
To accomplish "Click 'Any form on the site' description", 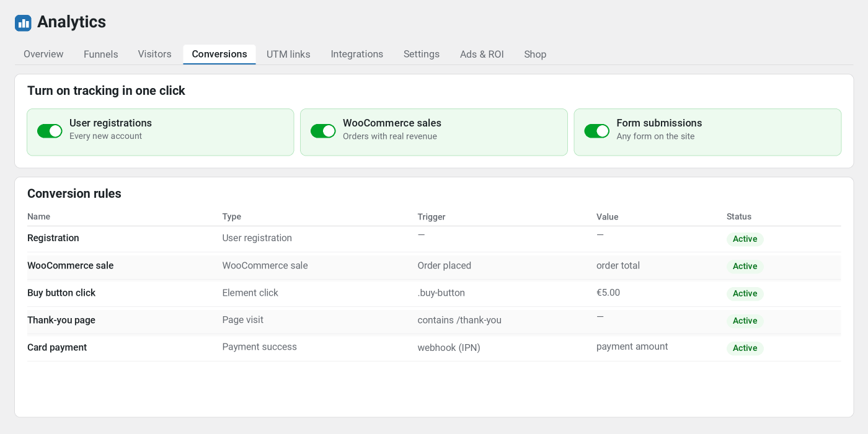I will pos(655,136).
